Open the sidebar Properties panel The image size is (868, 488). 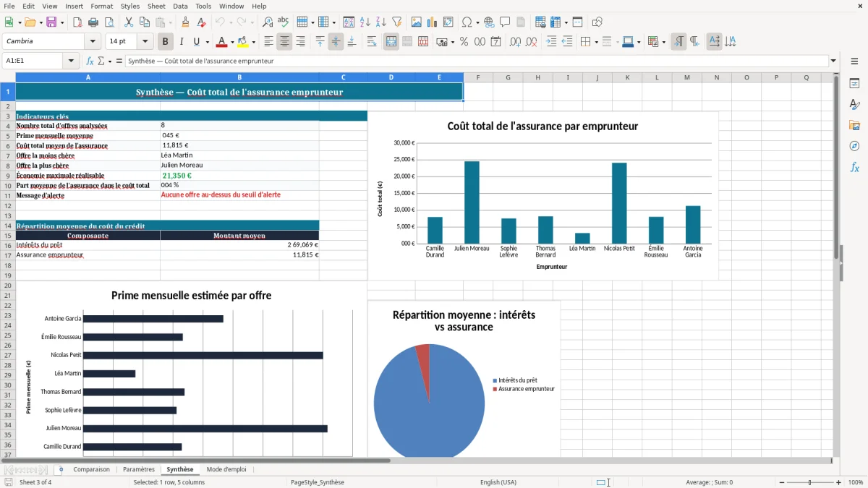coord(854,84)
